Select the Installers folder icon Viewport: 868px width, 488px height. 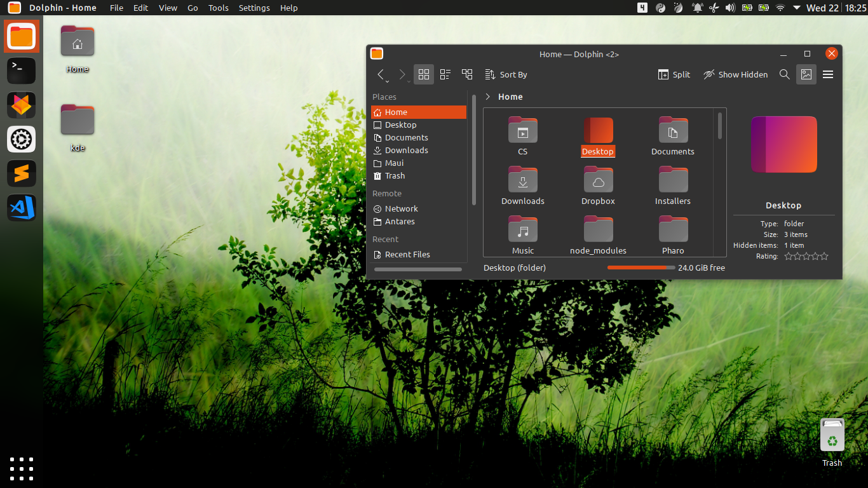click(x=673, y=180)
